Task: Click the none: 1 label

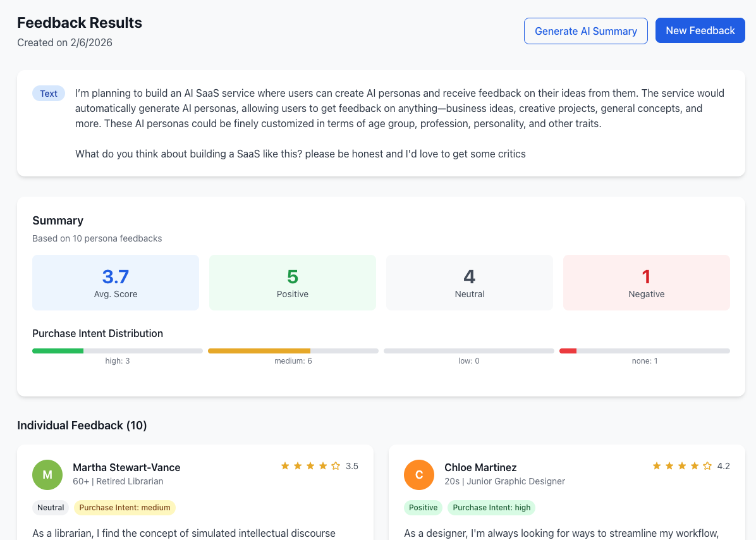Action: pos(645,360)
